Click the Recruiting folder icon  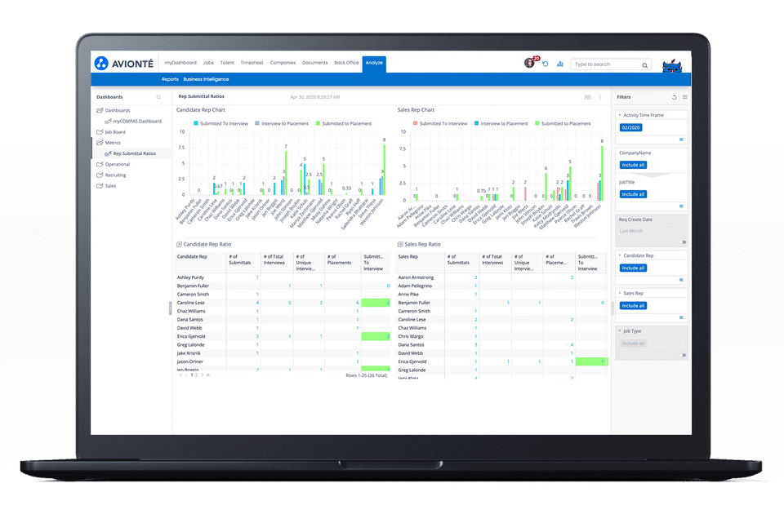pos(100,175)
